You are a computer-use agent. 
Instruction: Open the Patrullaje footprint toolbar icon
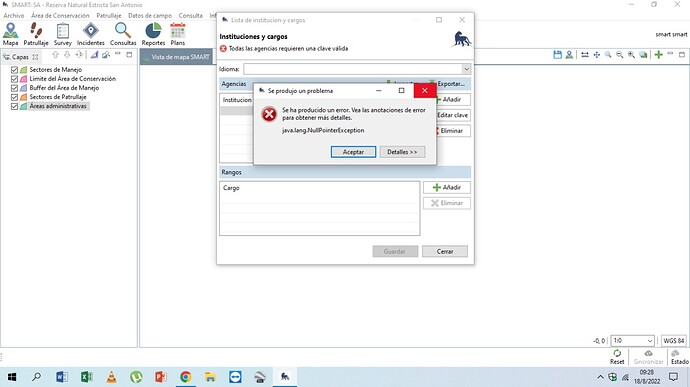click(x=36, y=34)
